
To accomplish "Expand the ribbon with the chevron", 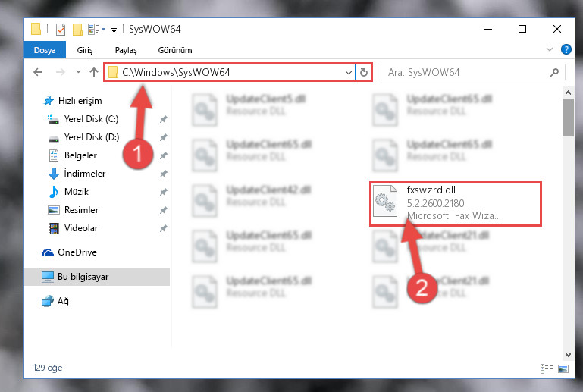I will pos(550,49).
